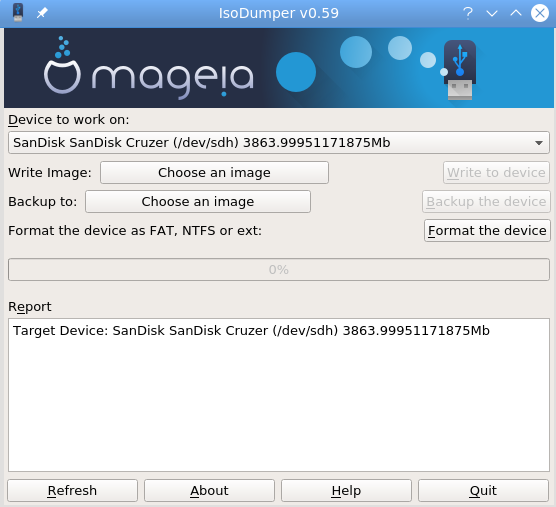Refresh the device list
556x507 pixels.
point(72,491)
